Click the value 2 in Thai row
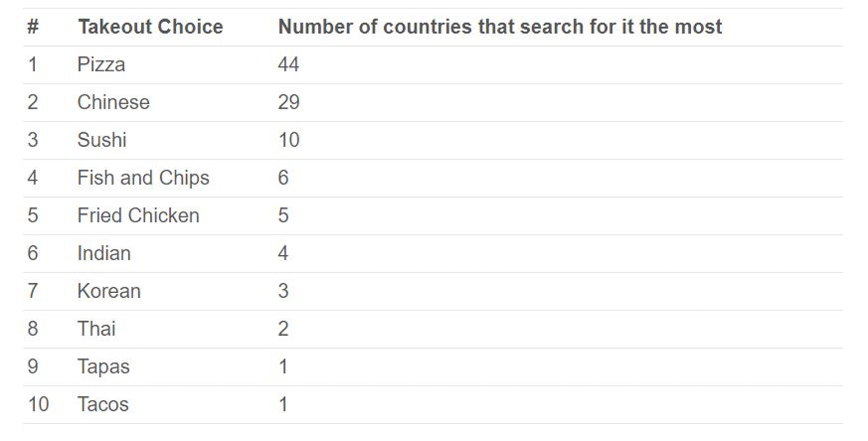 [x=283, y=328]
